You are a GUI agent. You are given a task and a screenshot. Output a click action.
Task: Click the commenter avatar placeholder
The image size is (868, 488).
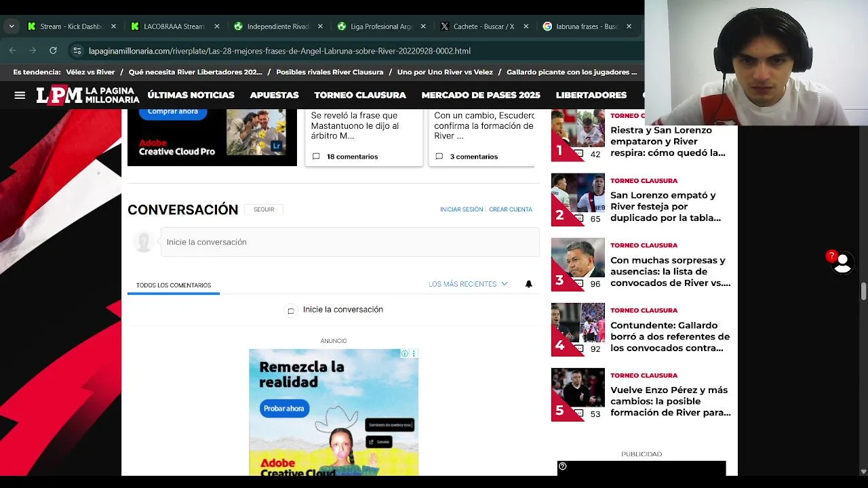click(143, 242)
